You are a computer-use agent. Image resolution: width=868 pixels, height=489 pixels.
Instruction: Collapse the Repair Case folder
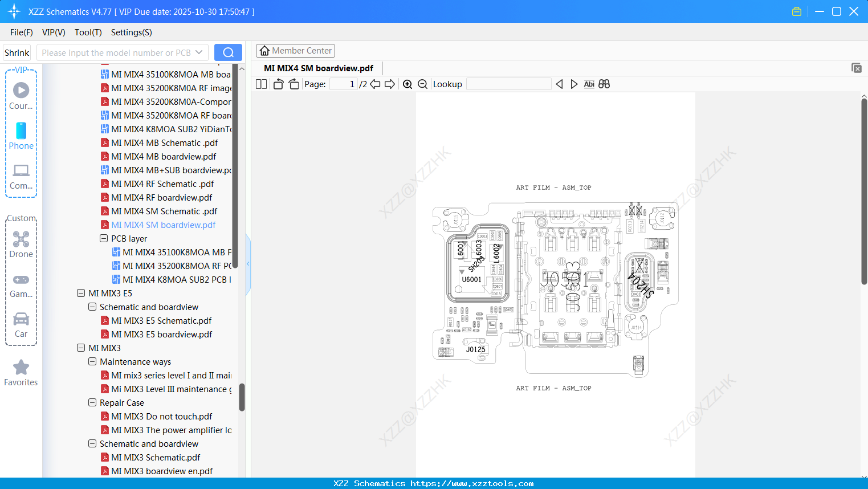click(92, 402)
